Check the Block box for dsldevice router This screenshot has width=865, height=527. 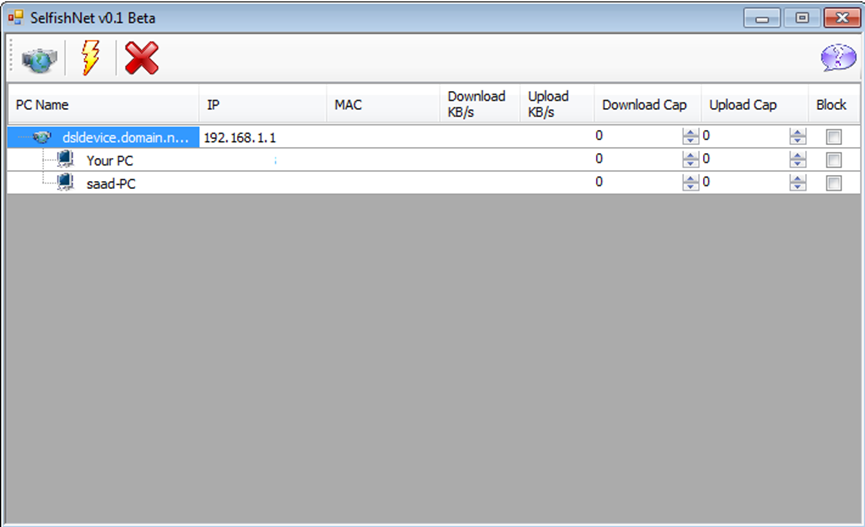click(x=832, y=137)
